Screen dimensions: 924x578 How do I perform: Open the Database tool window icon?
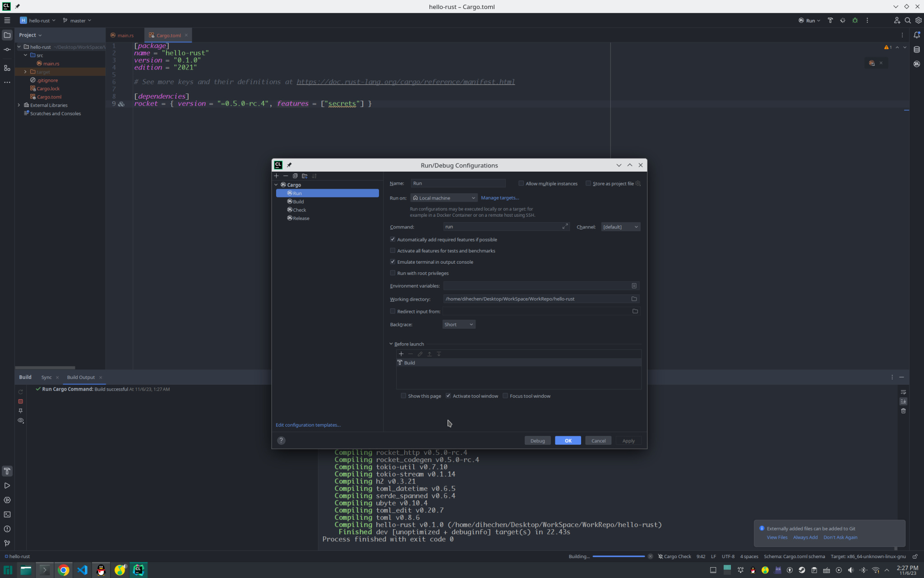click(916, 49)
